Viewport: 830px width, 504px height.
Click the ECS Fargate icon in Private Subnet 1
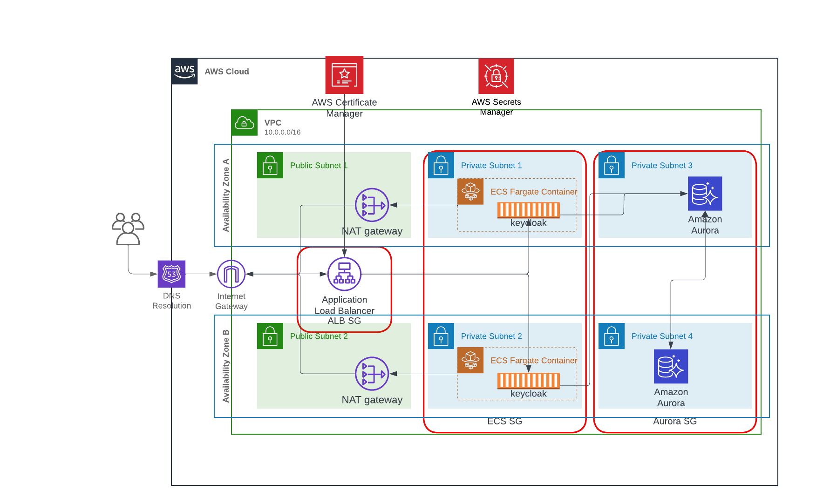[470, 191]
